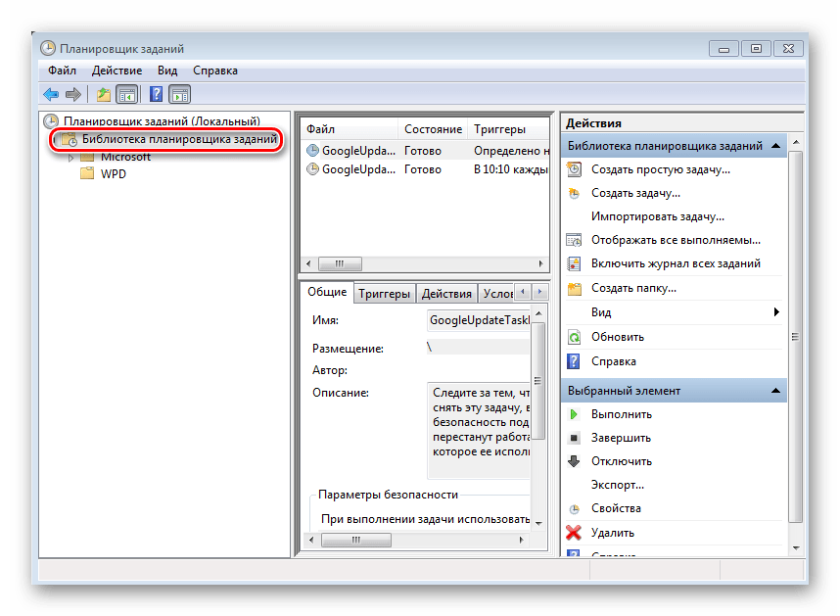Image resolution: width=840 pixels, height=616 pixels.
Task: Click the first GoogleUpda... task clock icon
Action: pyautogui.click(x=312, y=151)
